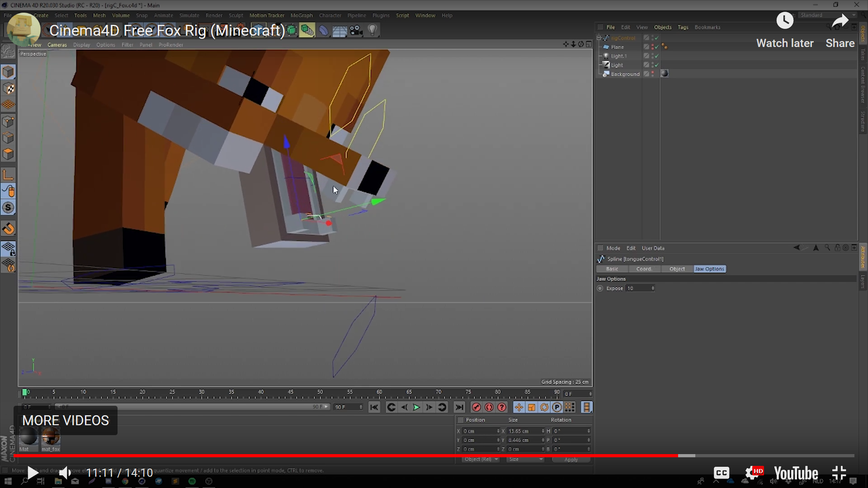Play the Cinema 4D timeline forwards
The width and height of the screenshot is (868, 488).
416,408
